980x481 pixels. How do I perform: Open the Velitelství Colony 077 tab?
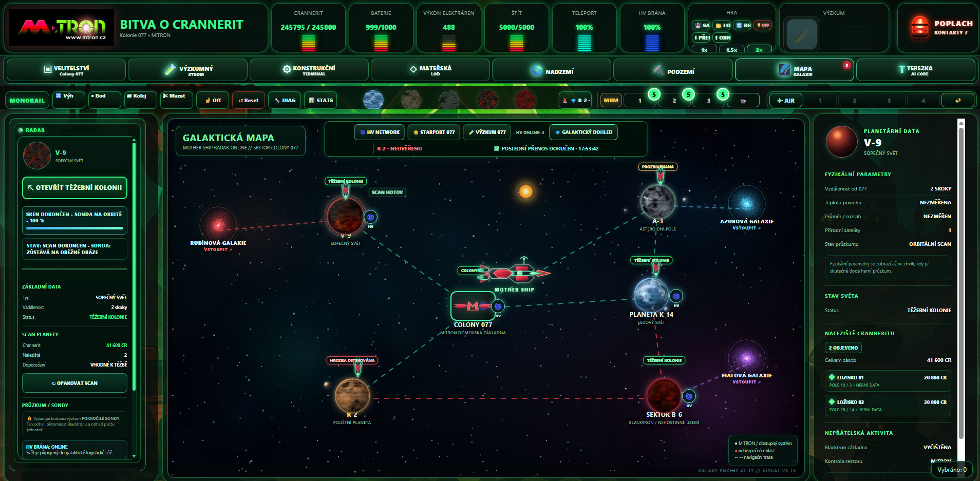pos(65,70)
